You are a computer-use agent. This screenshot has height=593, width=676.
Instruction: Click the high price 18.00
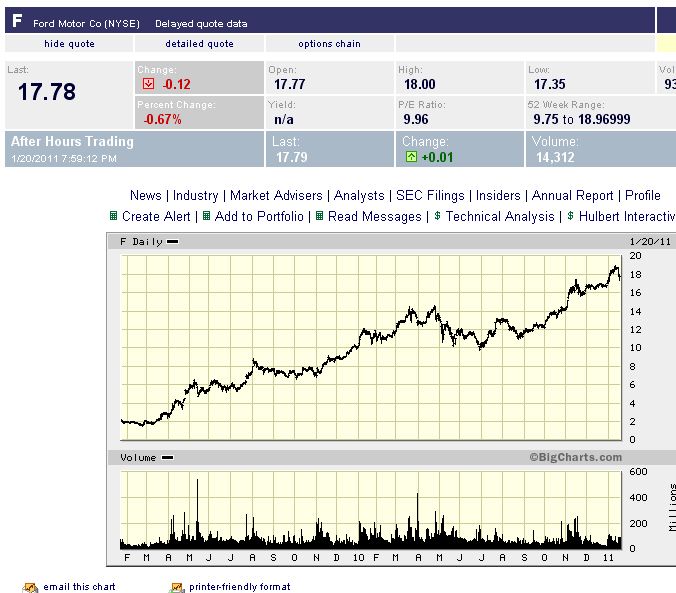click(x=420, y=84)
